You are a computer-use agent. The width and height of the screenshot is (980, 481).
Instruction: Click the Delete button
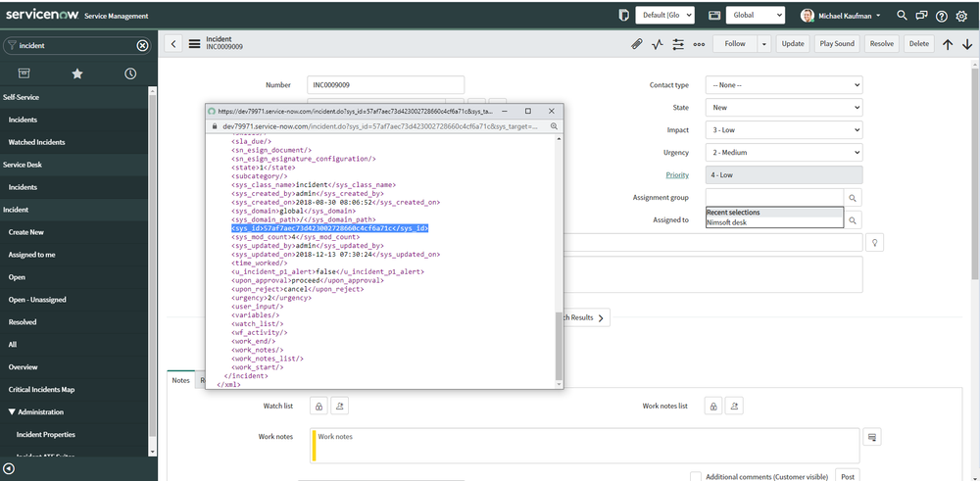click(919, 44)
